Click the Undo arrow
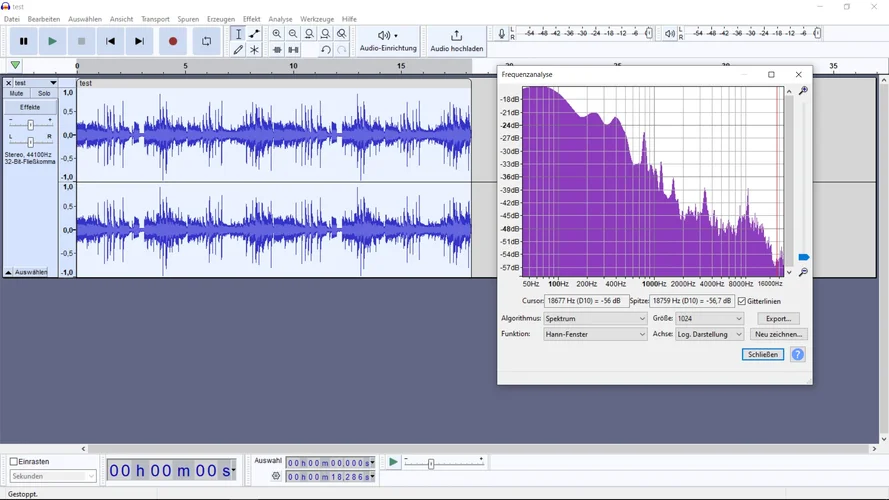The height and width of the screenshot is (500, 889). coord(325,50)
